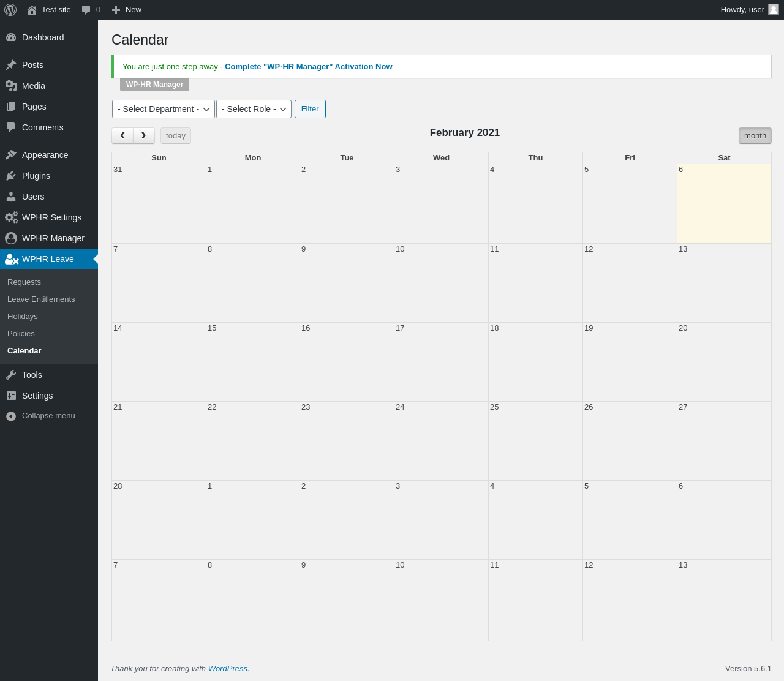Click the Filter button
This screenshot has height=681, width=784.
coord(310,109)
